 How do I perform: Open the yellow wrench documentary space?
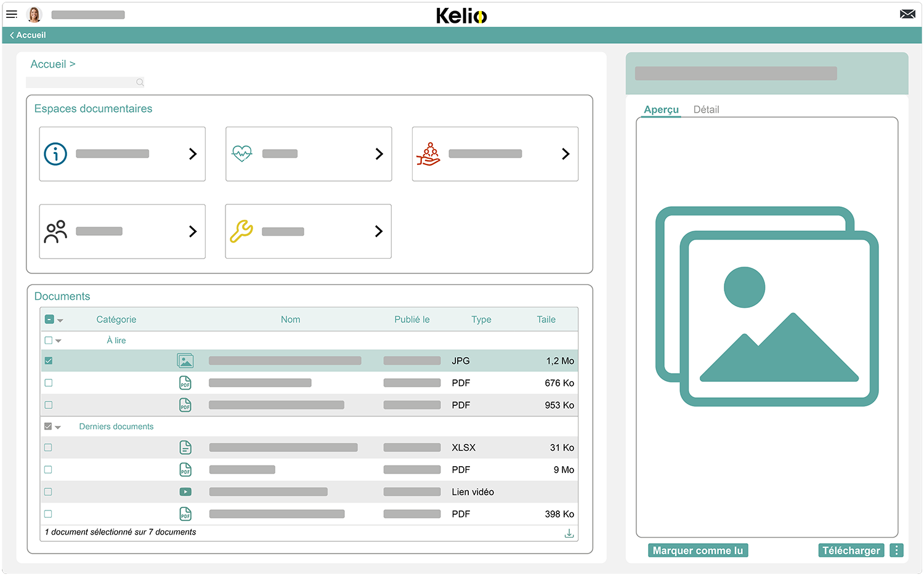click(x=241, y=231)
